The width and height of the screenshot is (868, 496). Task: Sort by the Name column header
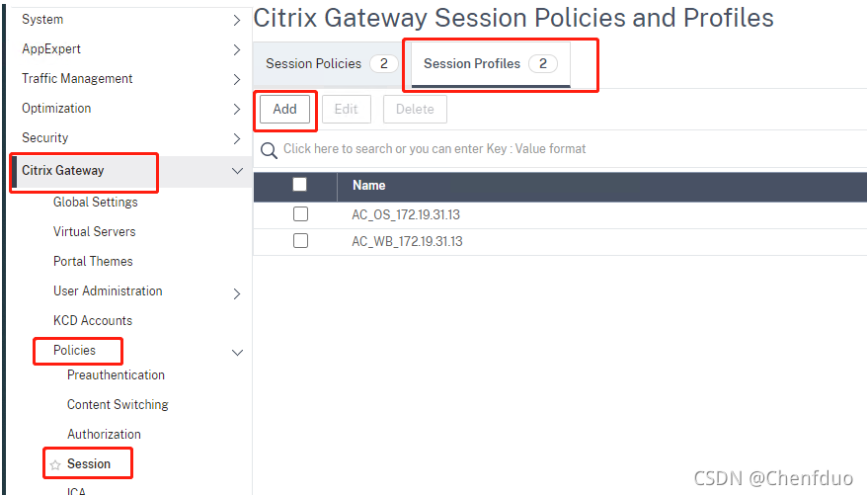tap(369, 186)
